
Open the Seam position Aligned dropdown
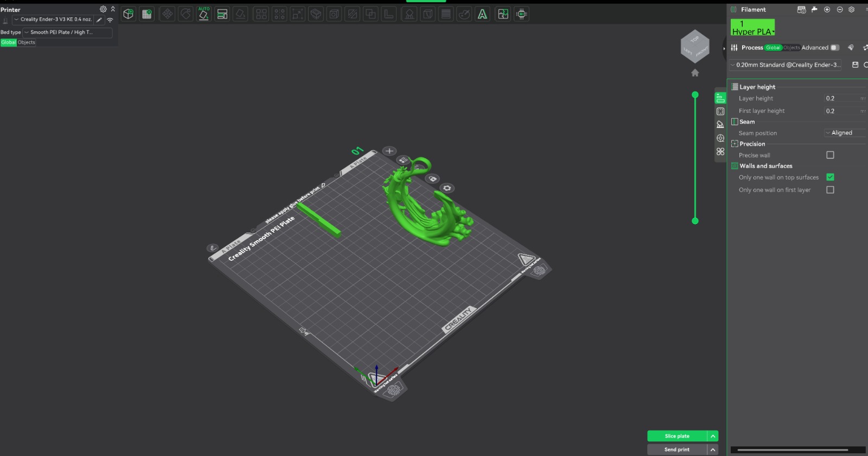(844, 133)
